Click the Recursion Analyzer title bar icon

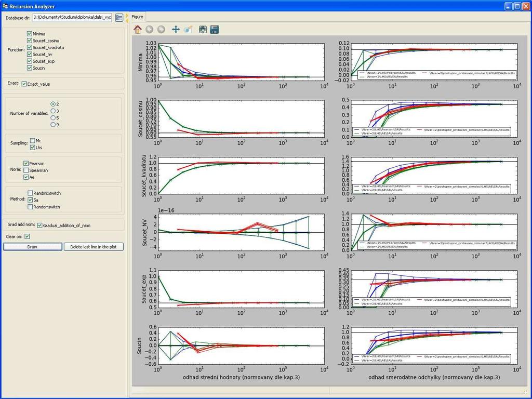pos(5,6)
